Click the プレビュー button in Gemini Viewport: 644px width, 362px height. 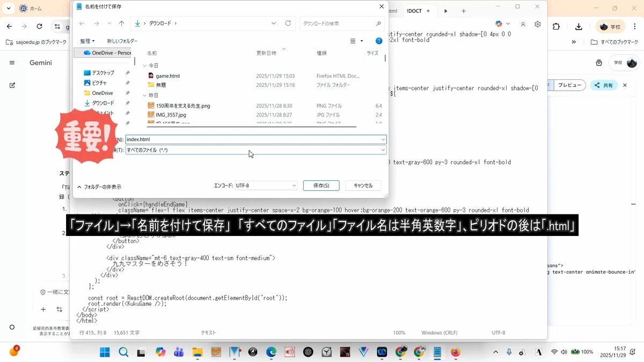pyautogui.click(x=569, y=85)
